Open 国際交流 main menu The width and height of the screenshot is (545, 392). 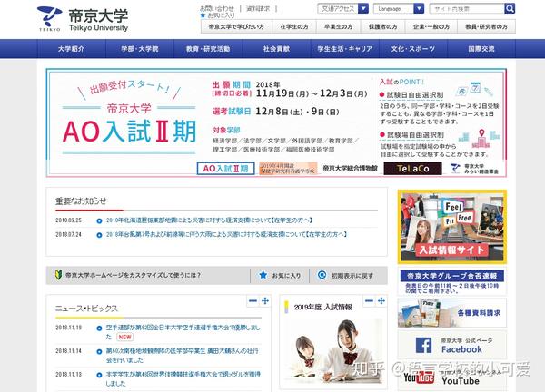tap(481, 49)
